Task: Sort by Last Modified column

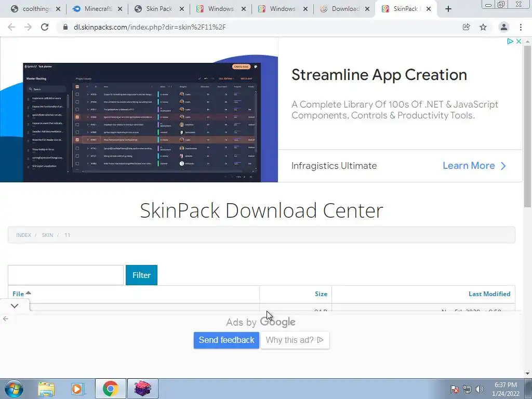Action: [489, 294]
